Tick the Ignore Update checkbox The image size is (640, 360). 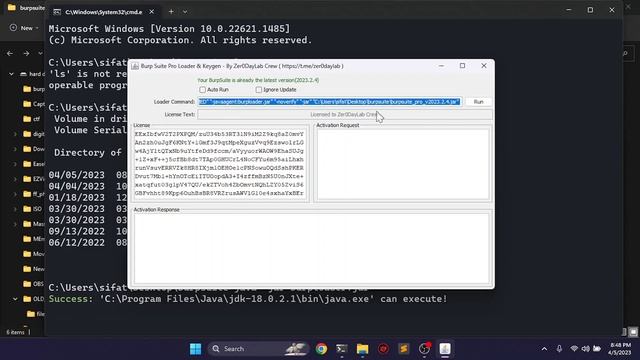click(x=258, y=89)
